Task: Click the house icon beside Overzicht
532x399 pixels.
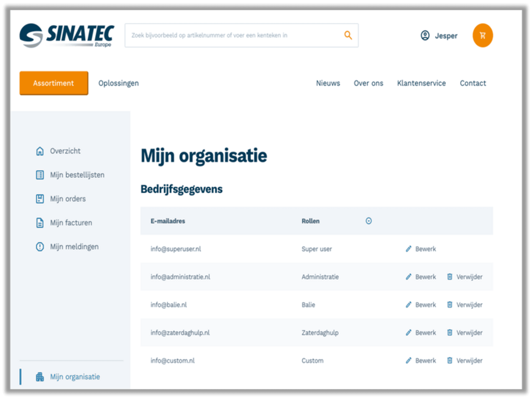Action: (40, 151)
